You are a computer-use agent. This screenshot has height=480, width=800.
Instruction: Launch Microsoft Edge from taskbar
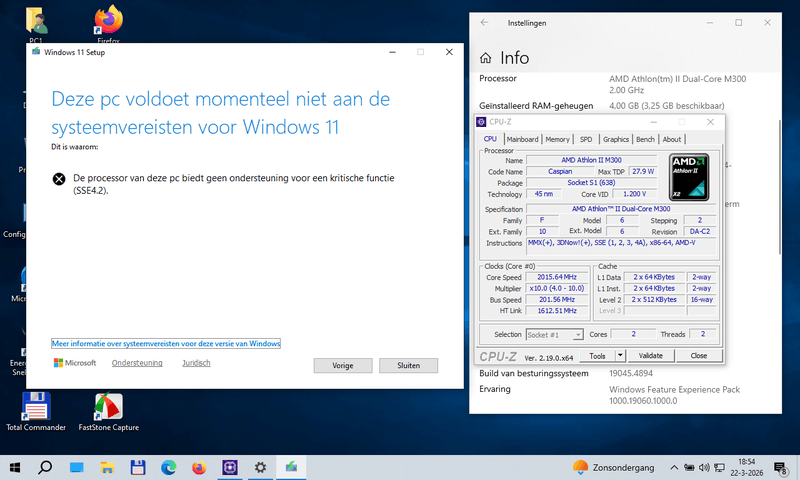click(168, 467)
